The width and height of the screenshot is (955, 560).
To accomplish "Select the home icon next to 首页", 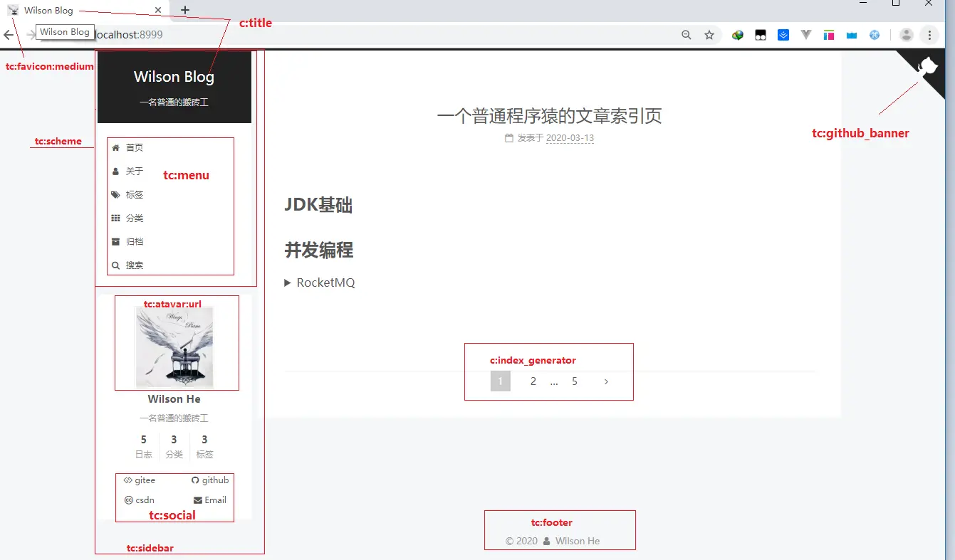I will (116, 147).
